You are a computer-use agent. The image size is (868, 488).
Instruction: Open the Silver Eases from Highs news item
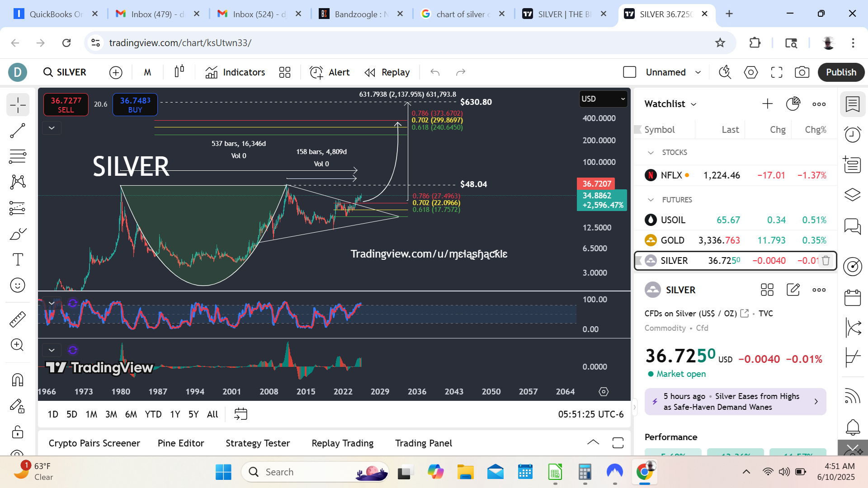click(x=736, y=402)
